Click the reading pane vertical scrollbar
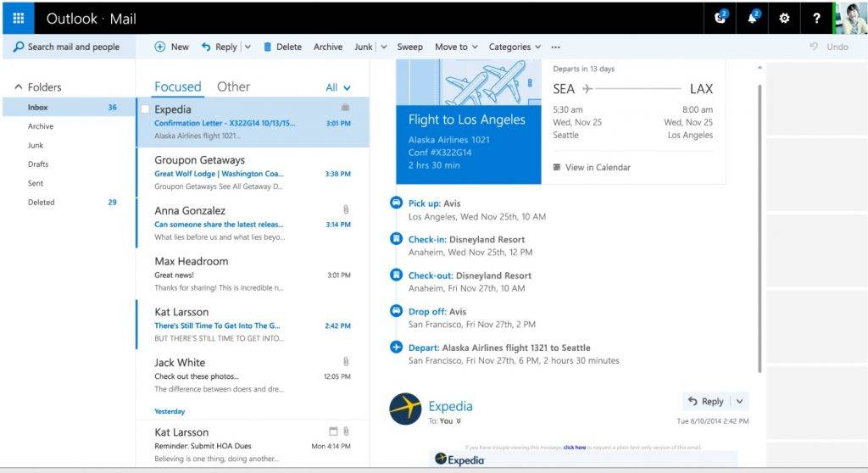 click(x=759, y=228)
